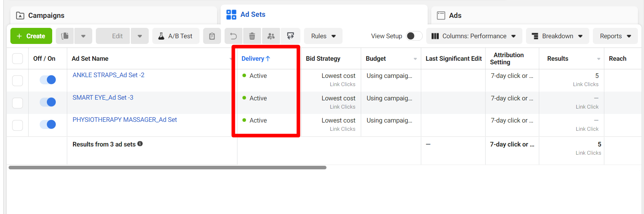Click the audience people icon
This screenshot has width=644, height=214.
271,36
